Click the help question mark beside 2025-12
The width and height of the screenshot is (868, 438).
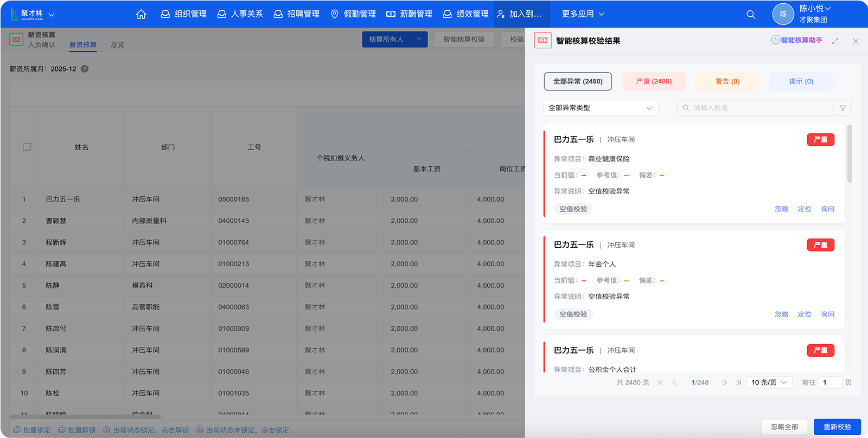85,69
